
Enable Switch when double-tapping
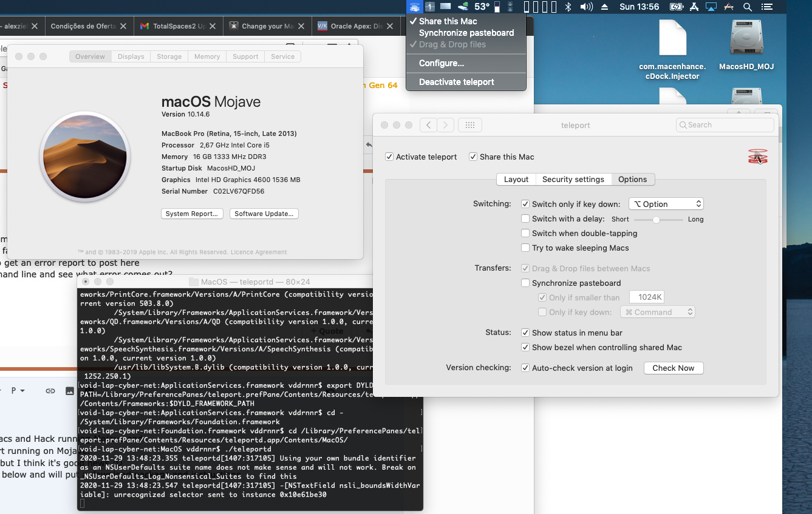[525, 233]
